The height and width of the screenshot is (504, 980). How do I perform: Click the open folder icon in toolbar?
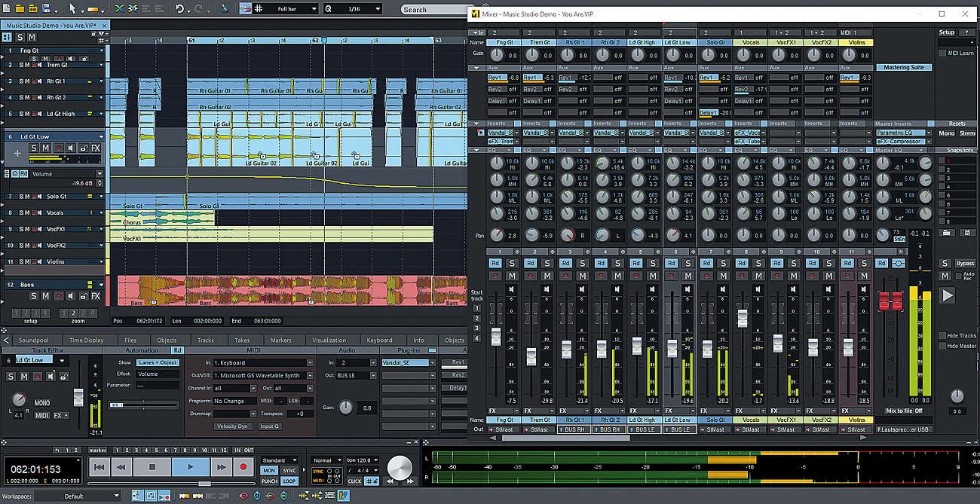coord(20,8)
